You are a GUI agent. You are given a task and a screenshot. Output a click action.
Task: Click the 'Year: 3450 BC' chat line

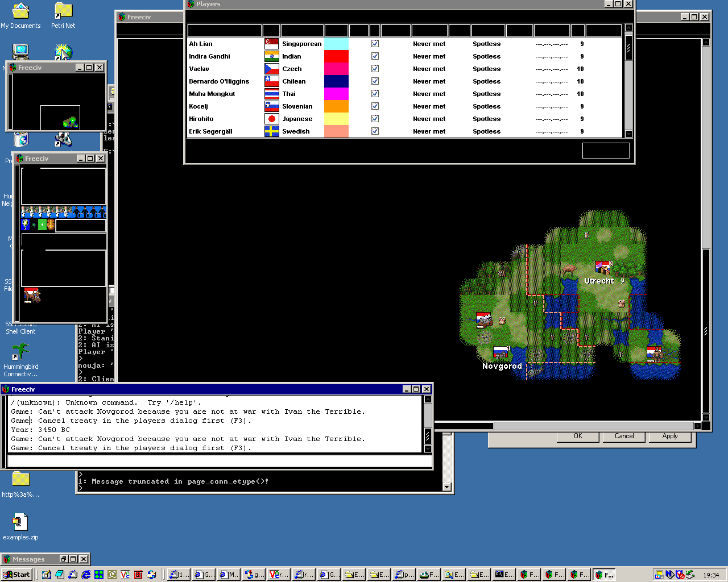point(40,430)
